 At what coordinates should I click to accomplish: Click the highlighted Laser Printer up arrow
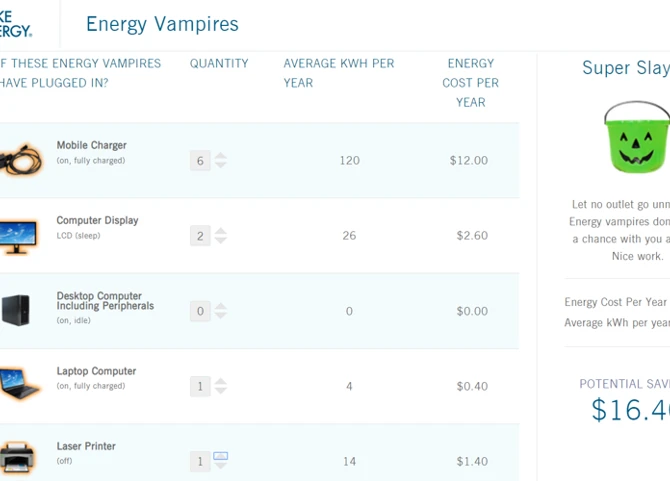click(221, 456)
